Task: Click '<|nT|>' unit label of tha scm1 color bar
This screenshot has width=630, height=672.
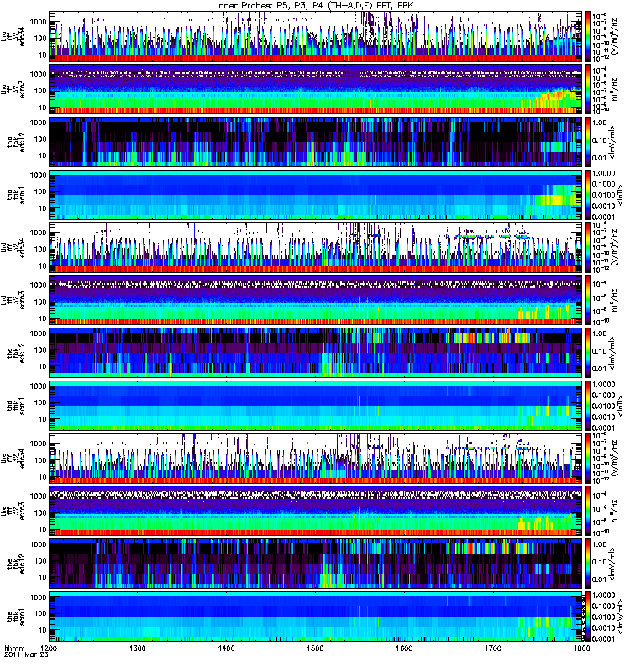Action: coord(620,195)
